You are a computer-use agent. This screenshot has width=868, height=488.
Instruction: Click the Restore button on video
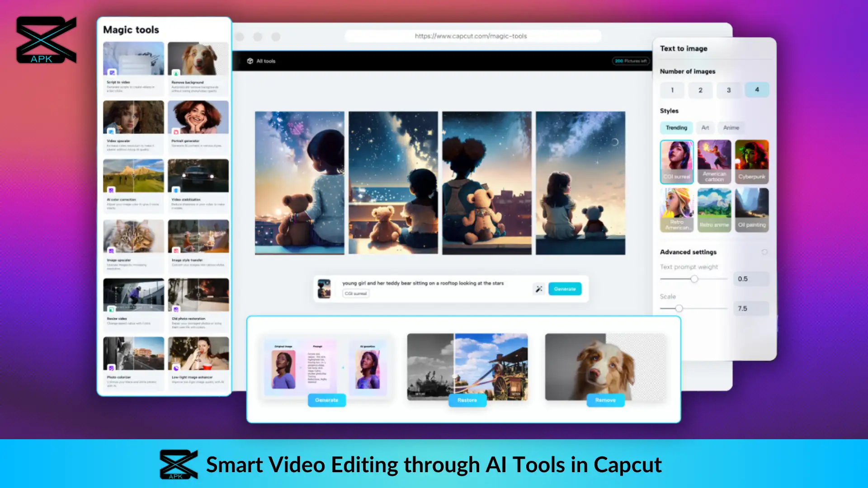[467, 400]
